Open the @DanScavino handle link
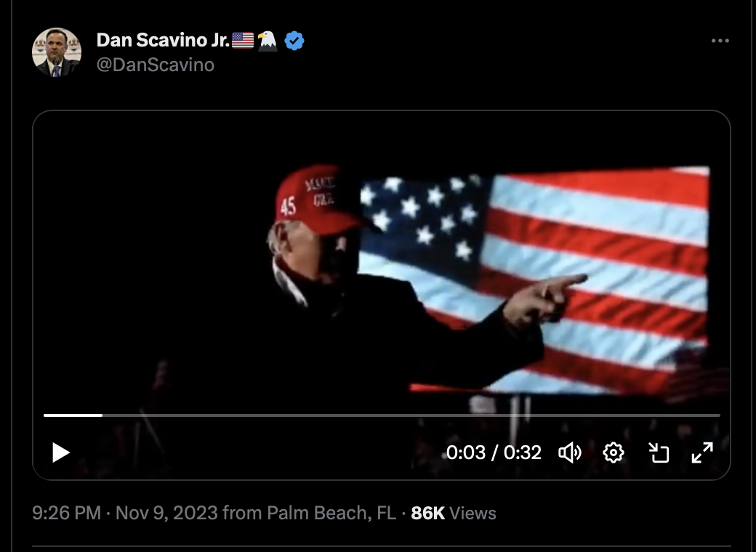Viewport: 756px width, 552px height. click(156, 65)
